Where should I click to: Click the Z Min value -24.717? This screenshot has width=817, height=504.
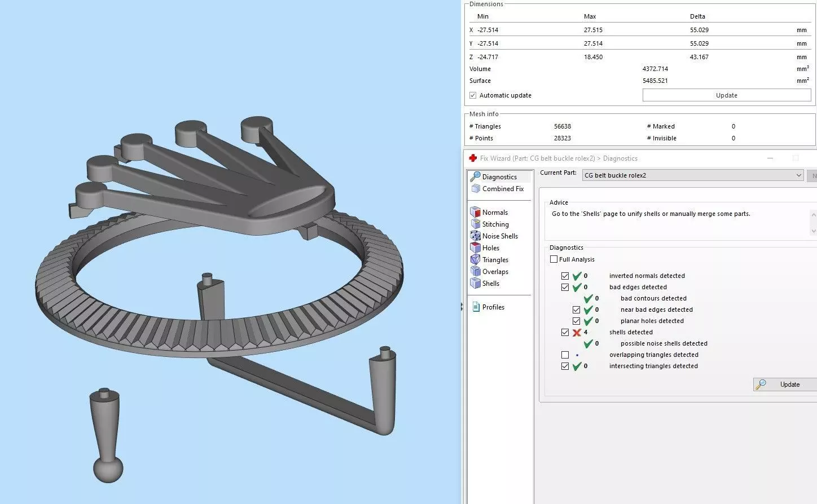click(488, 57)
